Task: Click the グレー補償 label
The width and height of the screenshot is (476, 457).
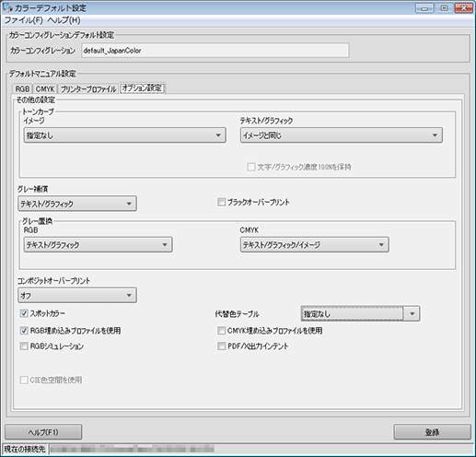Action: 33,189
